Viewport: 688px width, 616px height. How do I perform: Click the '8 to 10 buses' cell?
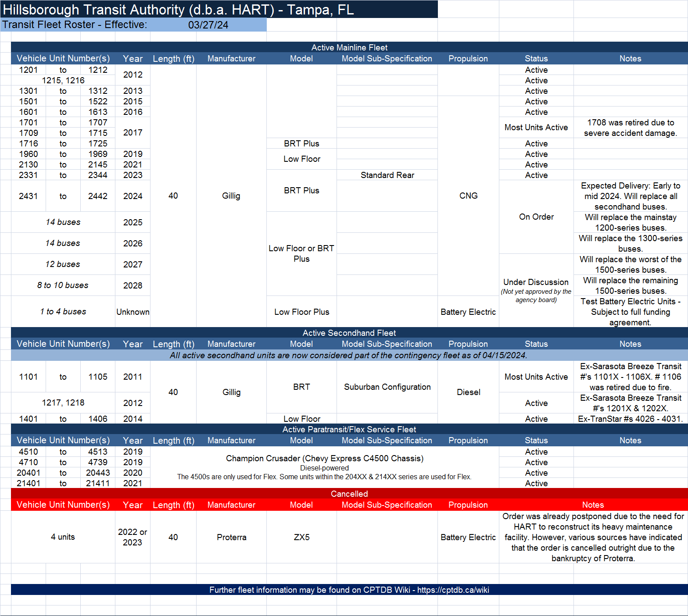point(63,285)
